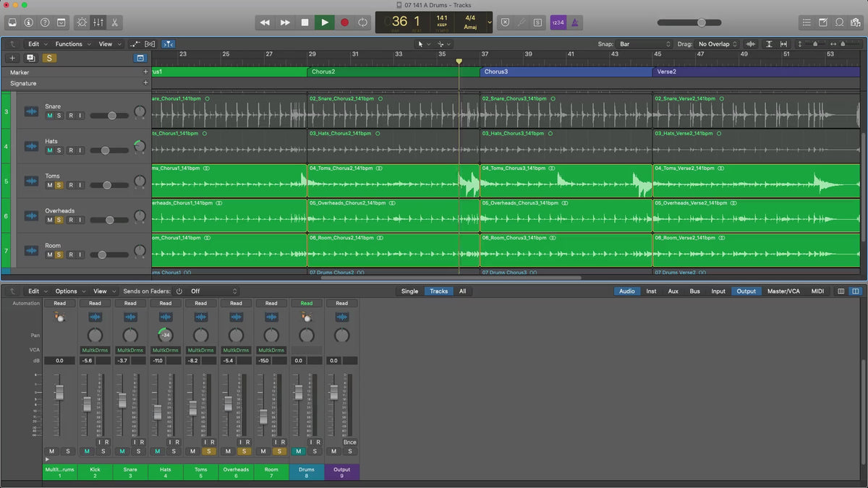
Task: Open the Note Pads icon
Action: point(823,22)
